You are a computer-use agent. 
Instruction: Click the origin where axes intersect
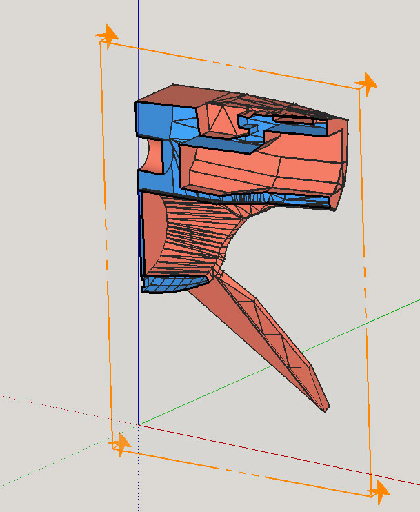coord(139,424)
